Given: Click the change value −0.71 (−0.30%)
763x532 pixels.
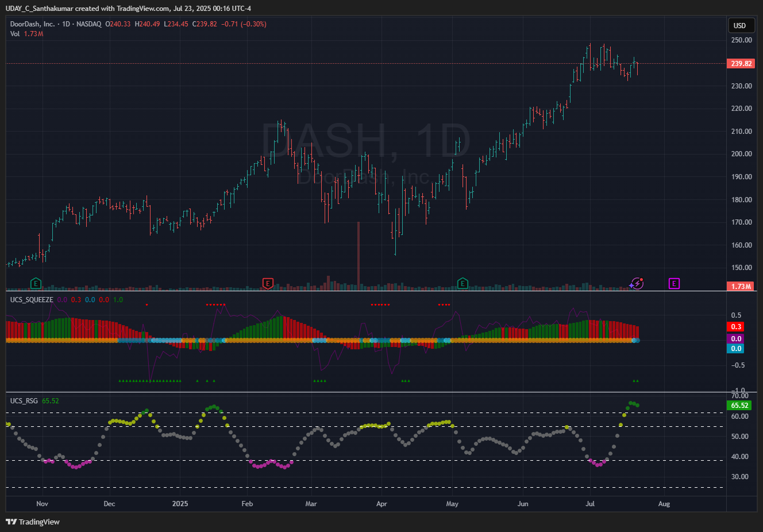Looking at the screenshot, I should tap(244, 24).
